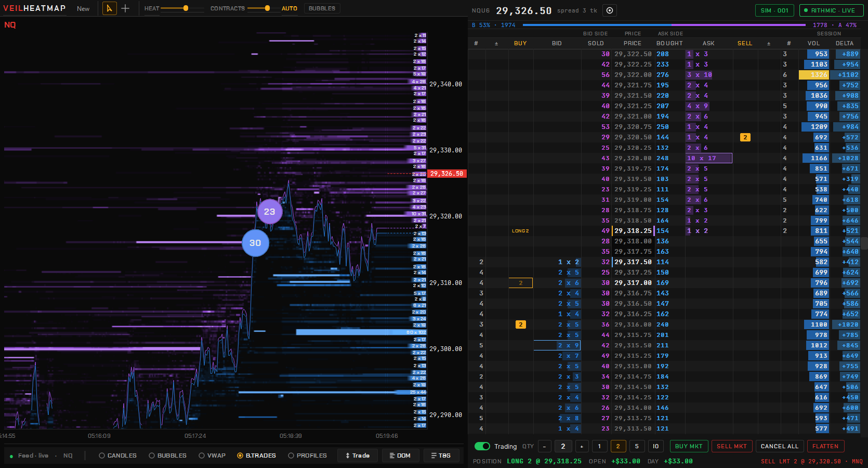Select the PROFILES radio option
The width and height of the screenshot is (868, 468).
point(308,456)
